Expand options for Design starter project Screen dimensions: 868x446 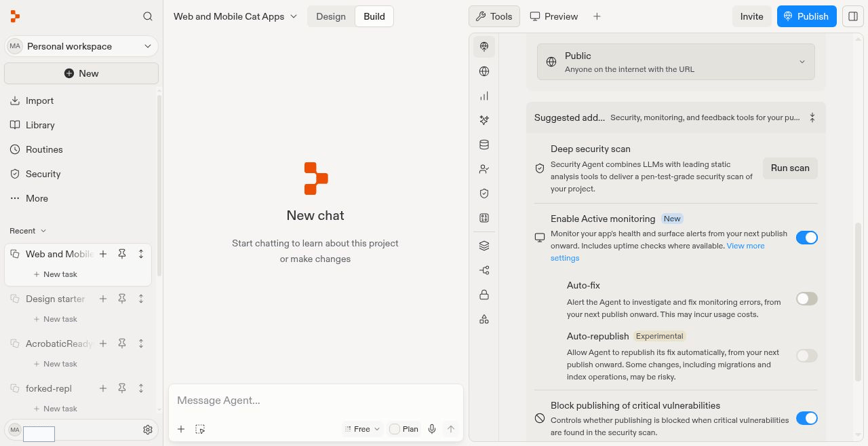(141, 299)
